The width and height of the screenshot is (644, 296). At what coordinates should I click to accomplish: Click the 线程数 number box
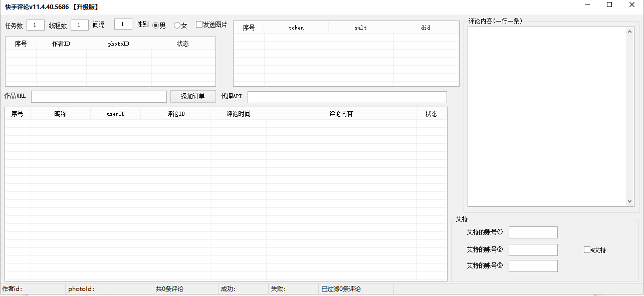tap(80, 25)
